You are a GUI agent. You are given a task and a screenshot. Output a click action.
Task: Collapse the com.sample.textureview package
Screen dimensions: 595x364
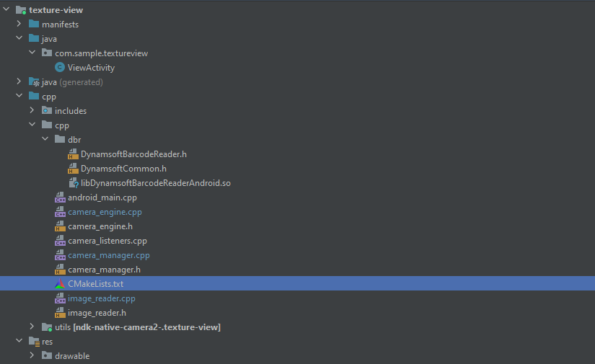[x=32, y=53]
